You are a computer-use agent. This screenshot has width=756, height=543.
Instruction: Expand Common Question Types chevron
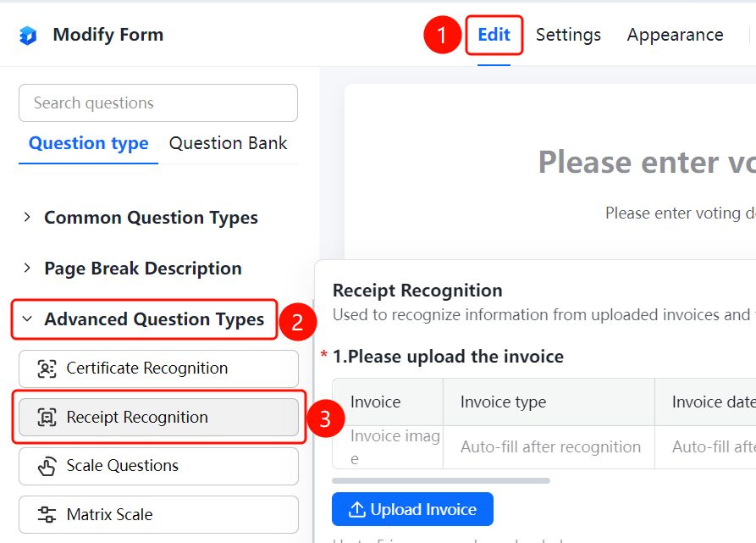click(27, 218)
